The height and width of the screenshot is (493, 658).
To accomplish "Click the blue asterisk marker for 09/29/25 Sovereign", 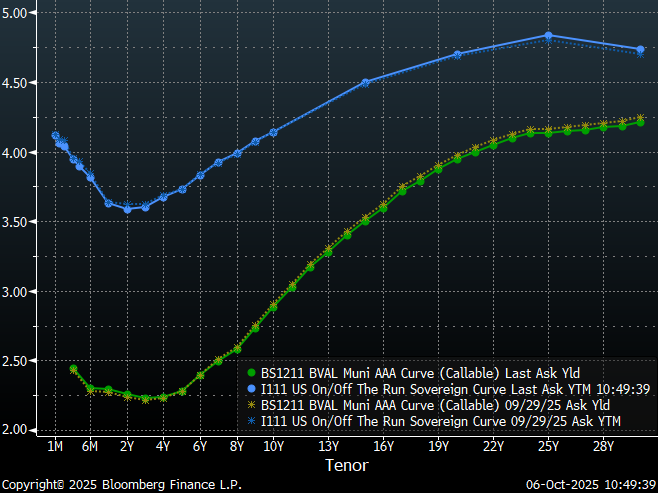I will pyautogui.click(x=251, y=423).
